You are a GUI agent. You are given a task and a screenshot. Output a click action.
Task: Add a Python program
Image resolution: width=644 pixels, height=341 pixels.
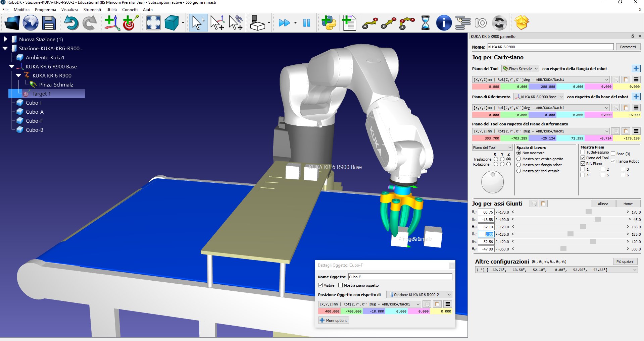click(x=329, y=23)
